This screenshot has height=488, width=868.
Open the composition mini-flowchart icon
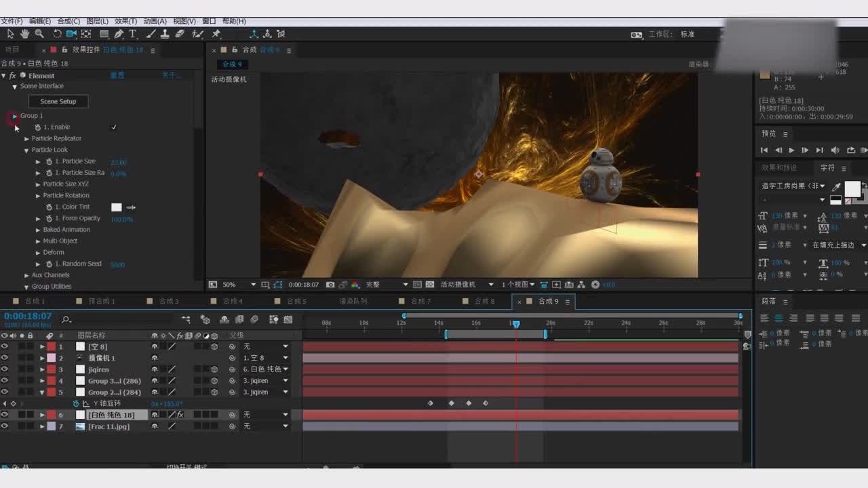[186, 319]
